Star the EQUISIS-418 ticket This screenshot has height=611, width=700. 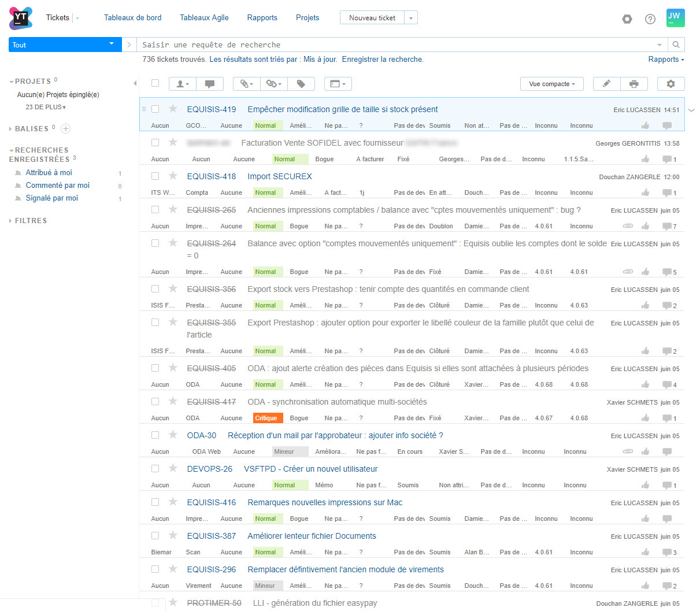[173, 176]
